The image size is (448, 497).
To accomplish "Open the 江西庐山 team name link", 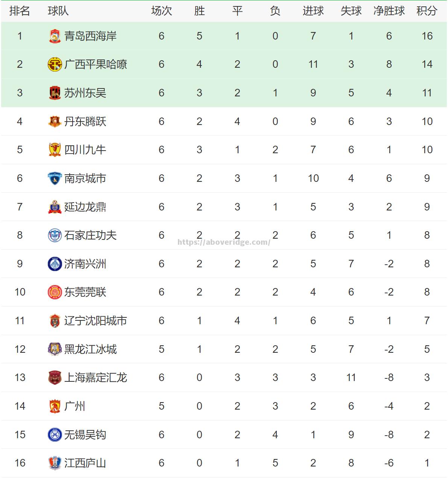I will pos(85,463).
